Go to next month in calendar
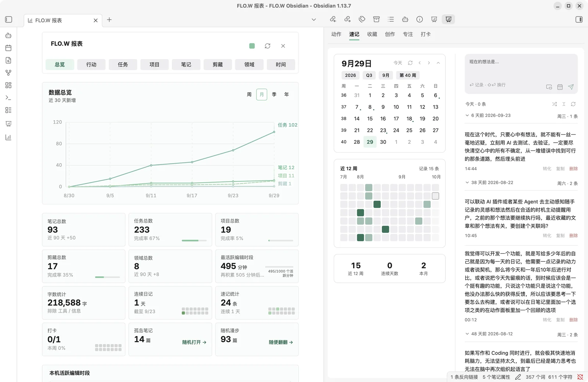 pyautogui.click(x=429, y=63)
